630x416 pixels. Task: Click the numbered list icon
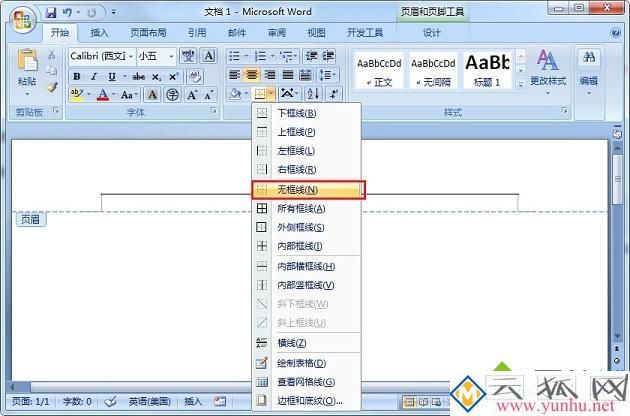click(x=260, y=56)
